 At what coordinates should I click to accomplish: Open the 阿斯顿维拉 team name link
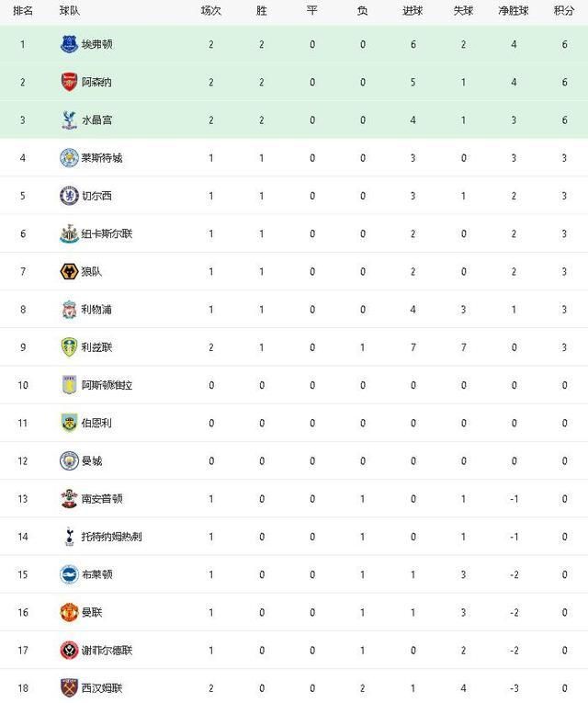click(107, 385)
